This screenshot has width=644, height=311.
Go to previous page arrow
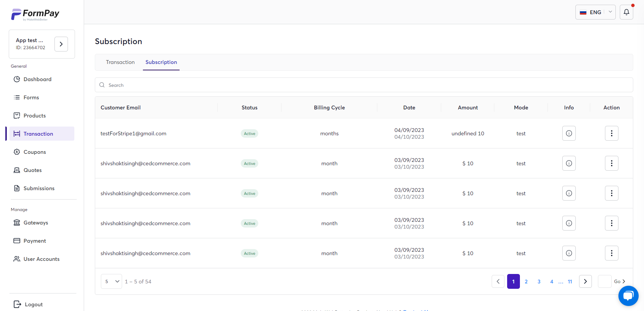[498, 281]
